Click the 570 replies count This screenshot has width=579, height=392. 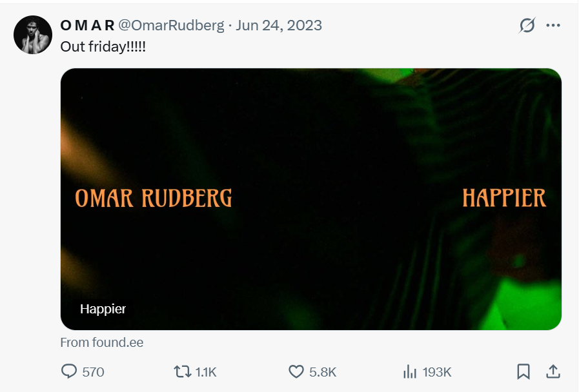click(x=94, y=372)
